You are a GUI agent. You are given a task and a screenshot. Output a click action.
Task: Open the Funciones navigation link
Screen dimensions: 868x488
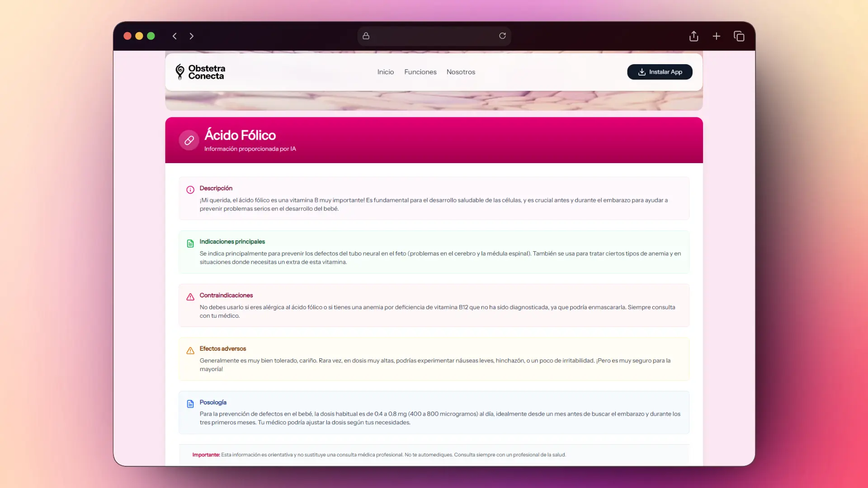[x=420, y=72]
